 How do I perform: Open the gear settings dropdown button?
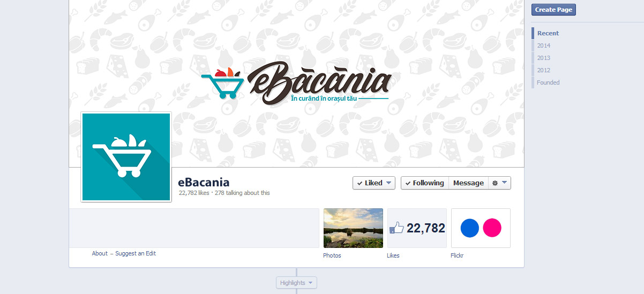(x=499, y=183)
